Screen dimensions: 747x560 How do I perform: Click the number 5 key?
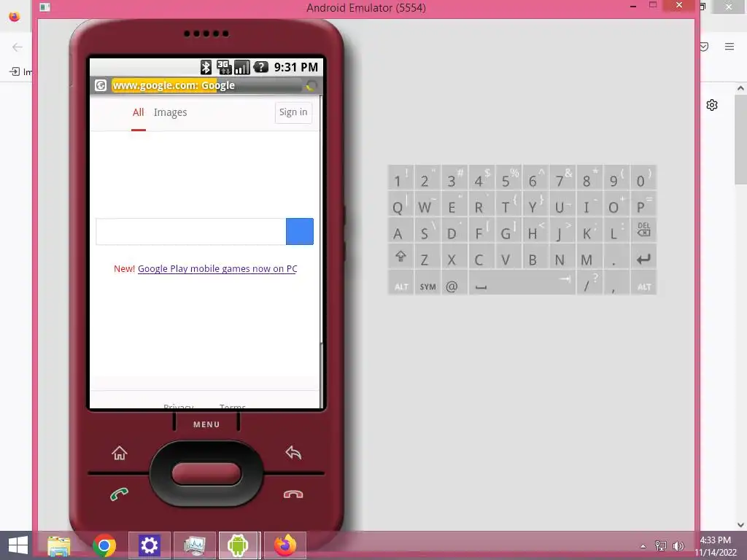click(x=508, y=178)
